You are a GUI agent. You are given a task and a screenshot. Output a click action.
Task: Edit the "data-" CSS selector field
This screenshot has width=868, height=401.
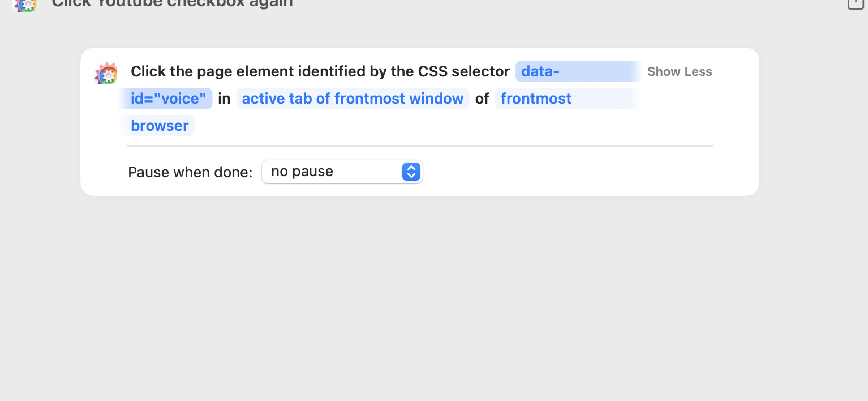pos(540,71)
